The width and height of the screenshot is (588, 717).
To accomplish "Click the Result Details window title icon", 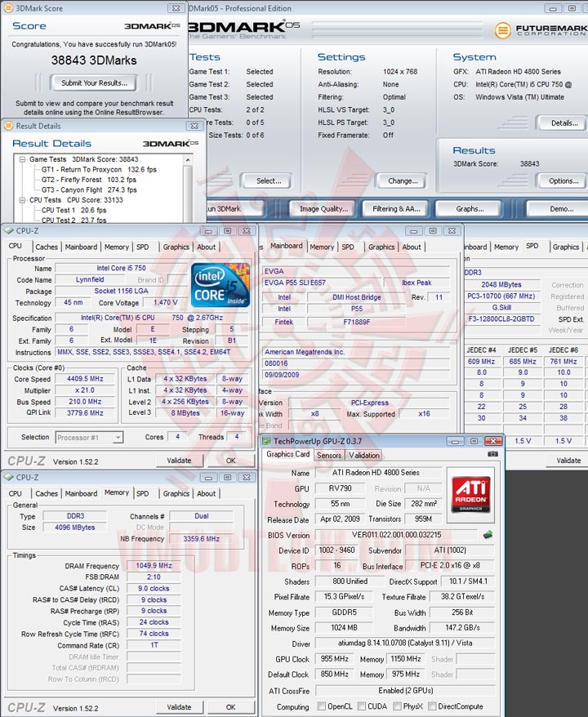I will click(8, 126).
